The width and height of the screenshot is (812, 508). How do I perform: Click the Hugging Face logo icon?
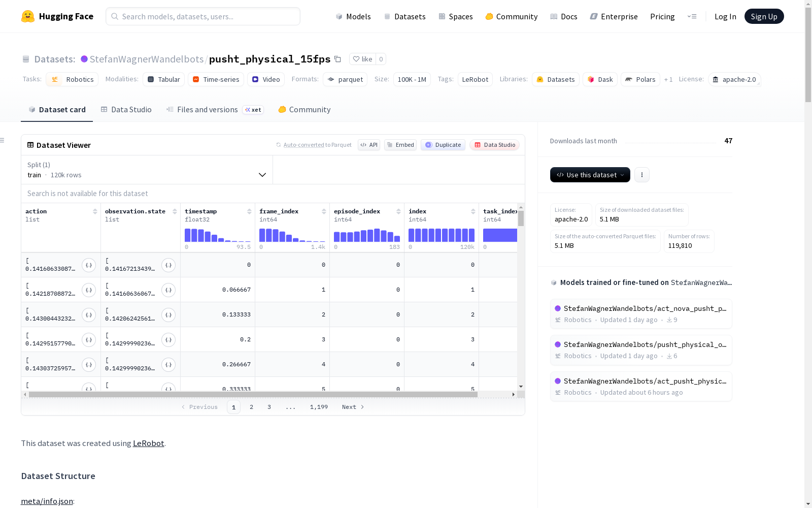point(28,16)
